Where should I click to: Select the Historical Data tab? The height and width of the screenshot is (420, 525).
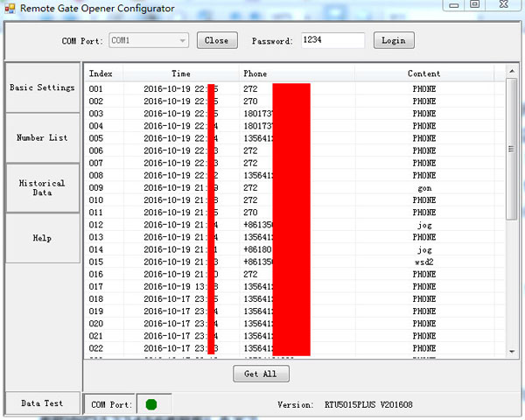43,187
